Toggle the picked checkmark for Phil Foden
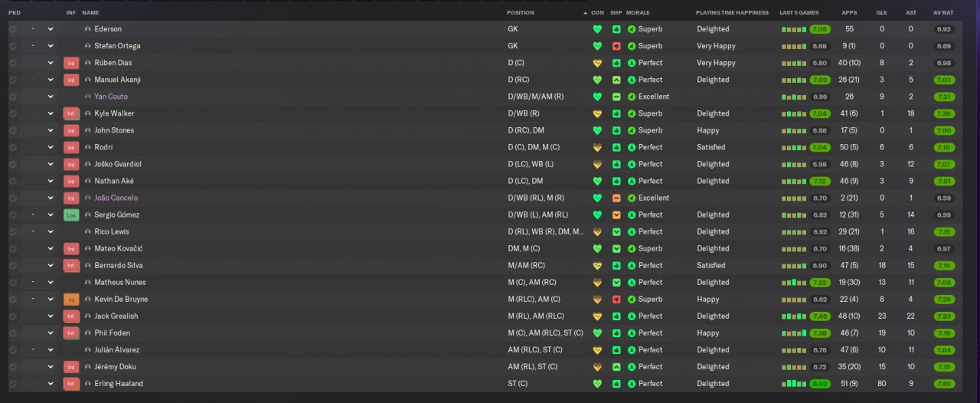The height and width of the screenshot is (403, 980). [13, 333]
